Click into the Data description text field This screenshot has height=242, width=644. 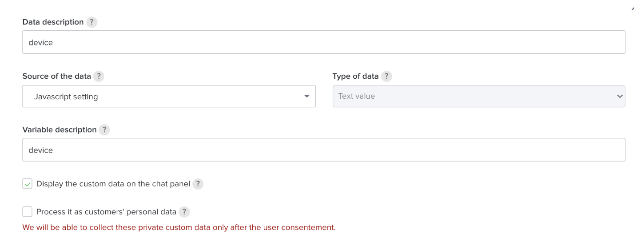coord(323,42)
